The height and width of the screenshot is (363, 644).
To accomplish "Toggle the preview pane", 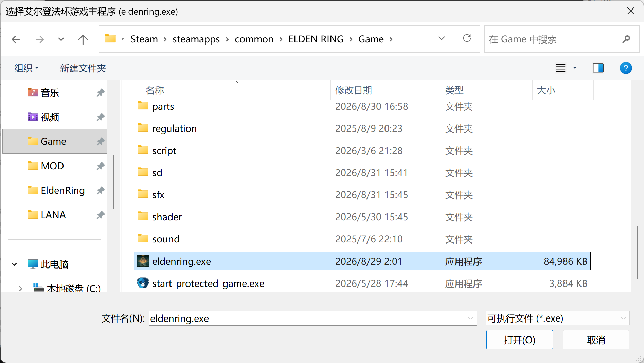I will pyautogui.click(x=598, y=68).
